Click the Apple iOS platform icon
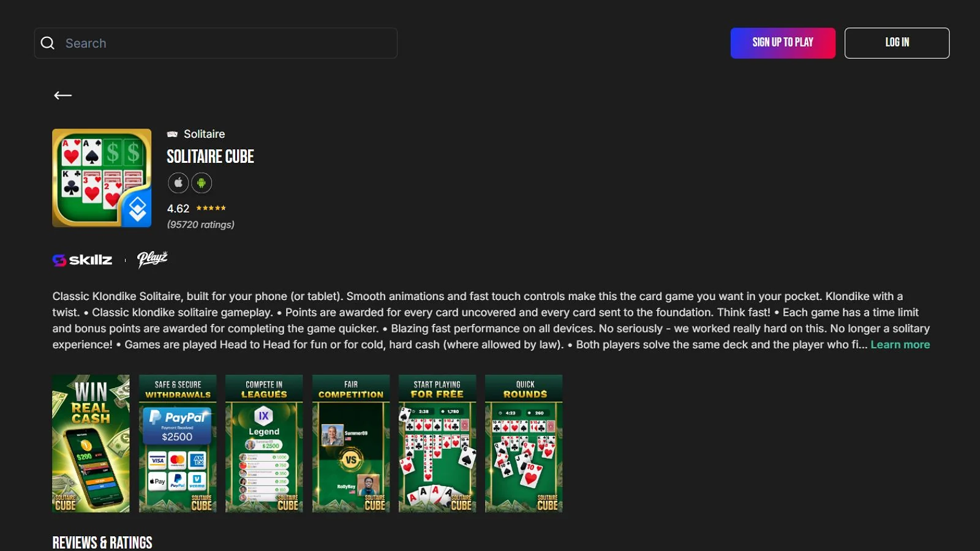980x551 pixels. 178,182
